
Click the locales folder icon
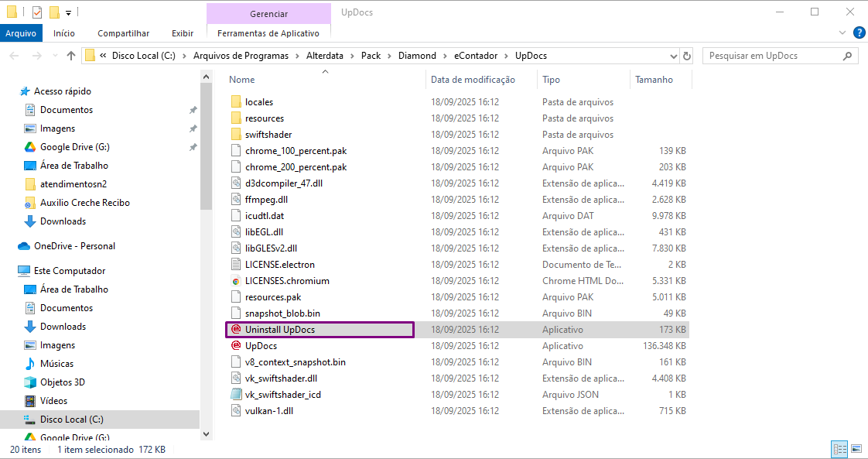236,102
